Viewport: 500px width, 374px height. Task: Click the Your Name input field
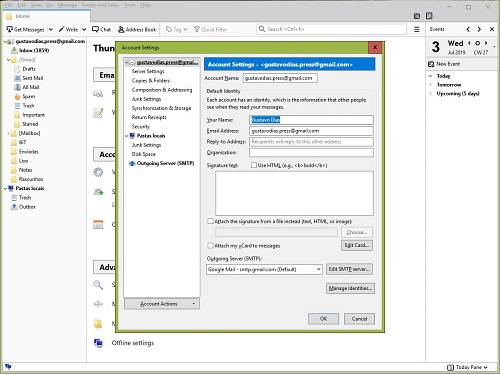coord(311,120)
